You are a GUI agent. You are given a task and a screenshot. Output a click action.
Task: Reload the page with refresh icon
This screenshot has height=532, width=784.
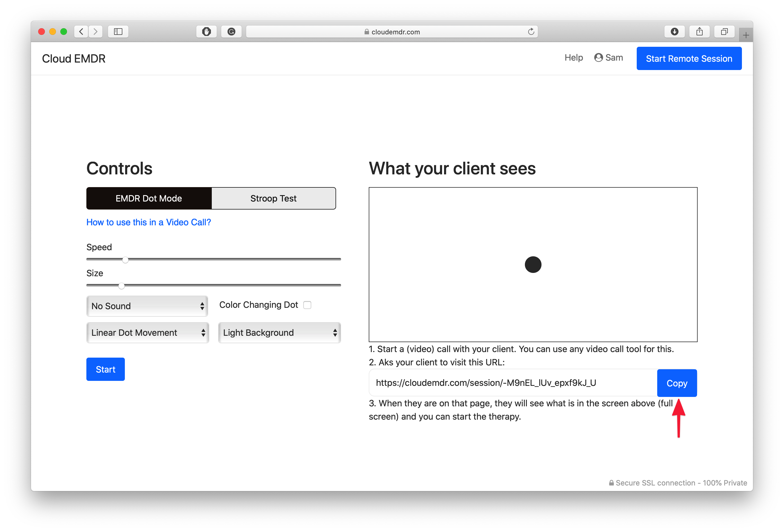tap(531, 32)
